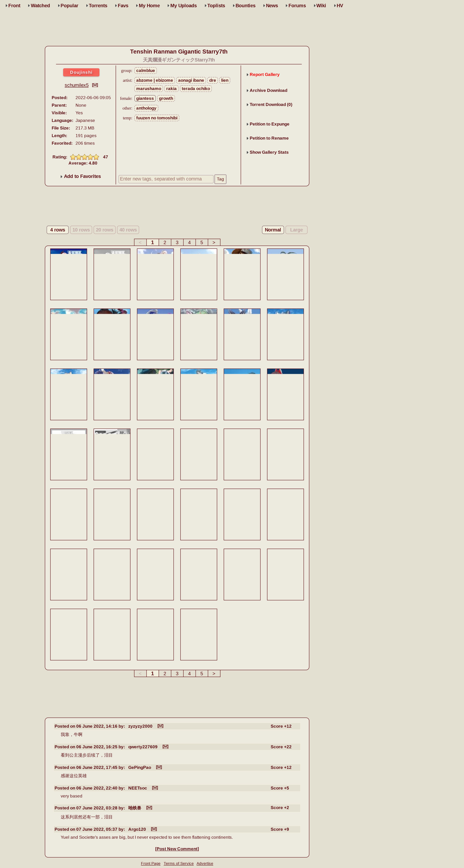
Task: Click envelope icon next to Argo120
Action: (x=154, y=829)
